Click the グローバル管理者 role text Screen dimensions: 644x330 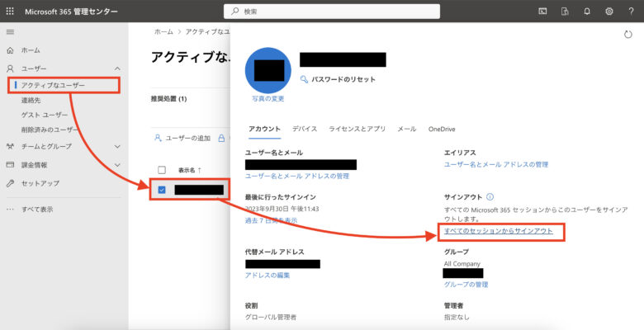(271, 317)
